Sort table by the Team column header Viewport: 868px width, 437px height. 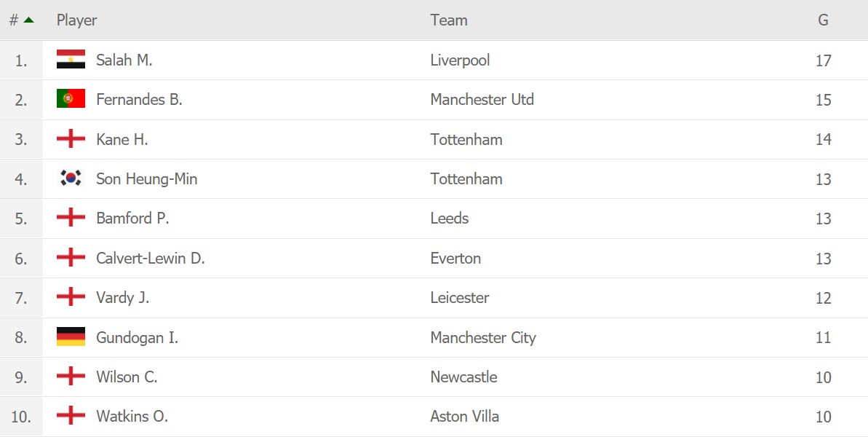[448, 20]
